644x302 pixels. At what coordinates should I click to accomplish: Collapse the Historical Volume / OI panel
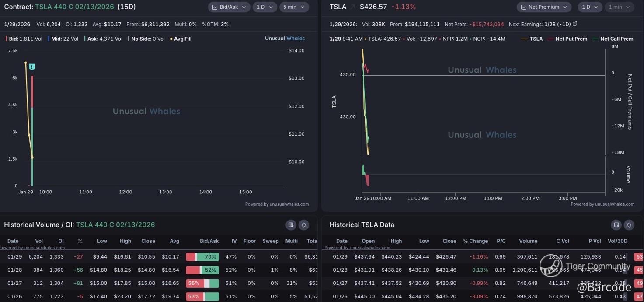tap(303, 225)
